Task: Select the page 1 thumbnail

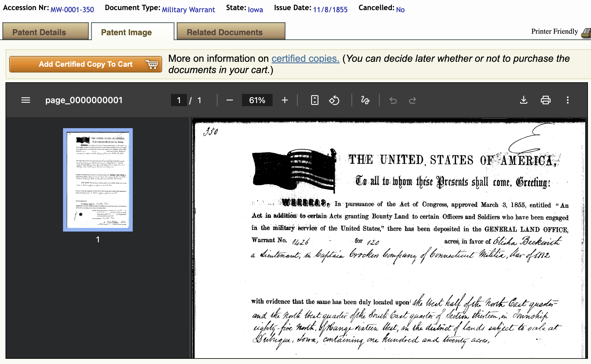Action: (98, 180)
